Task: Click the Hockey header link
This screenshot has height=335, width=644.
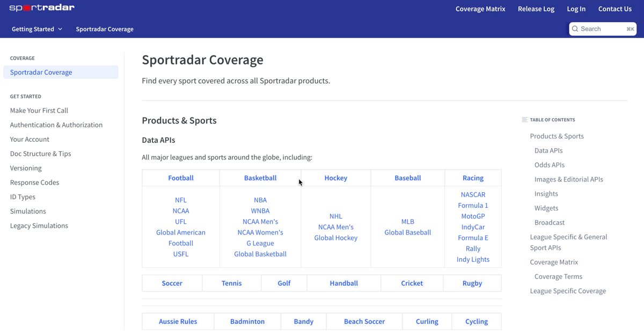Action: tap(336, 178)
